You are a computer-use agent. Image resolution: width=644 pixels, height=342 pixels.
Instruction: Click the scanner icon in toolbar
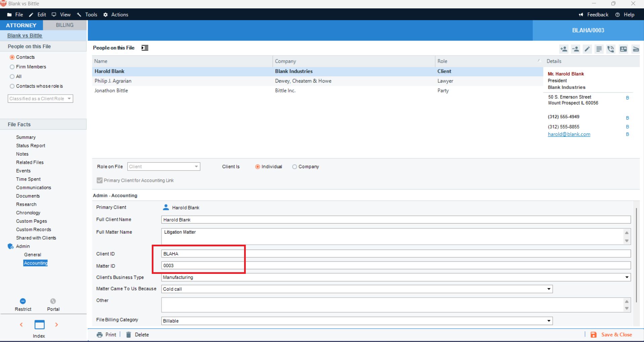(x=636, y=49)
